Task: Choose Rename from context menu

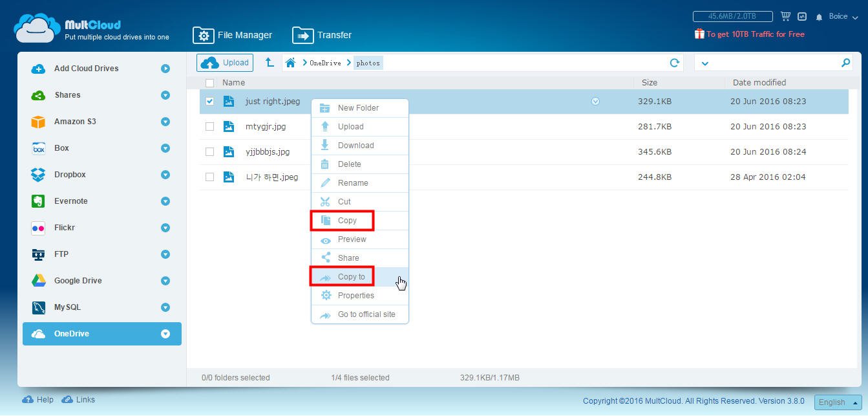Action: [x=360, y=183]
